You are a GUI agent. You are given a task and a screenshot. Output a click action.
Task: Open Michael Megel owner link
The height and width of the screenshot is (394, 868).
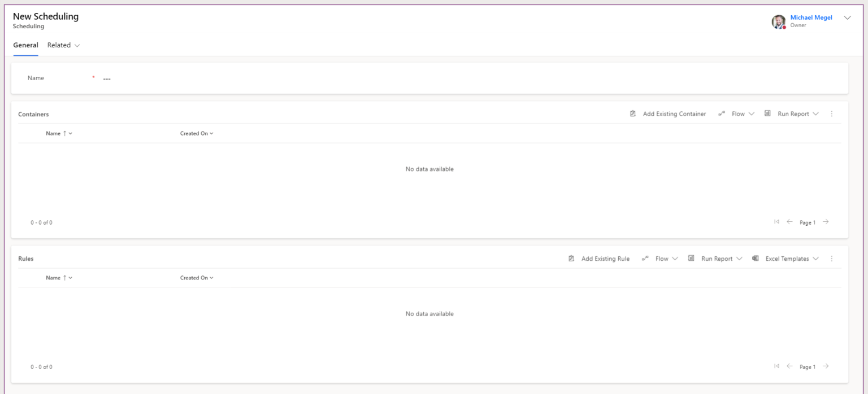point(811,17)
